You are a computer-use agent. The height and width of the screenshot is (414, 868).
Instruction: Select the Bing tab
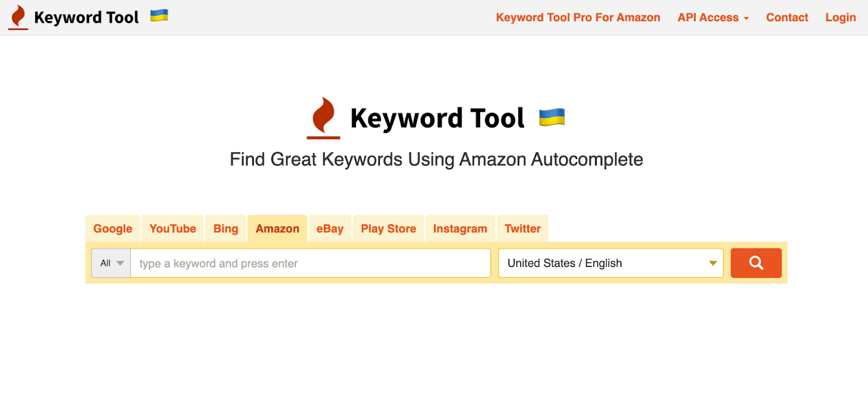(226, 228)
